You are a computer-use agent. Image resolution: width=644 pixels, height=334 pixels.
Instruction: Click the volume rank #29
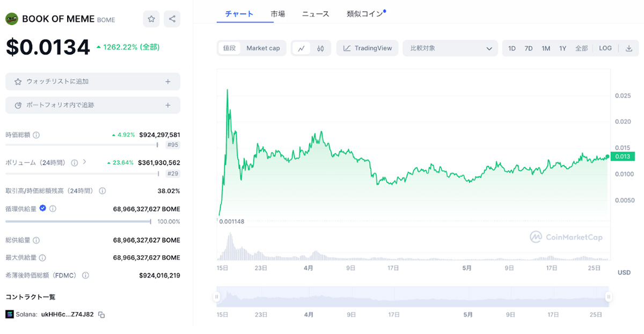click(173, 174)
